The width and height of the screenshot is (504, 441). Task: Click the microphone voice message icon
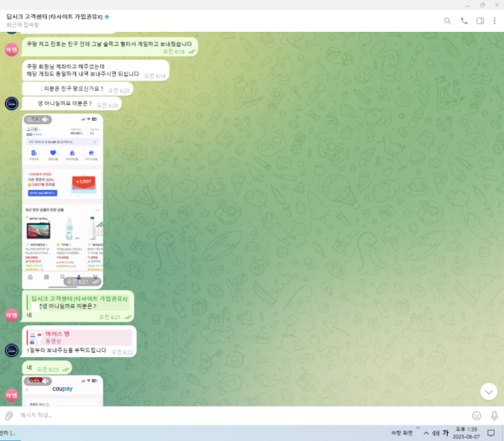[x=495, y=416]
